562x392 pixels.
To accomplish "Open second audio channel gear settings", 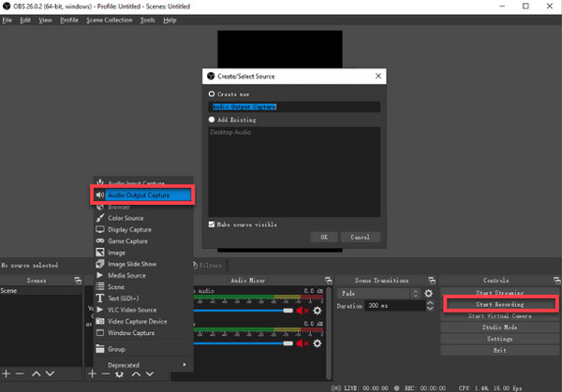I will point(318,343).
